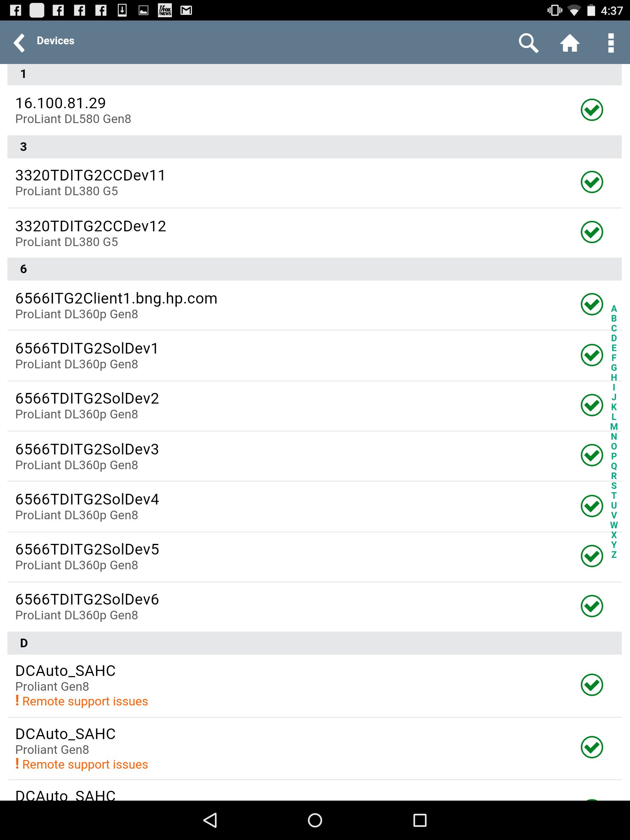Jump to letter M in alphabet index
This screenshot has height=840, width=630.
coord(614,427)
